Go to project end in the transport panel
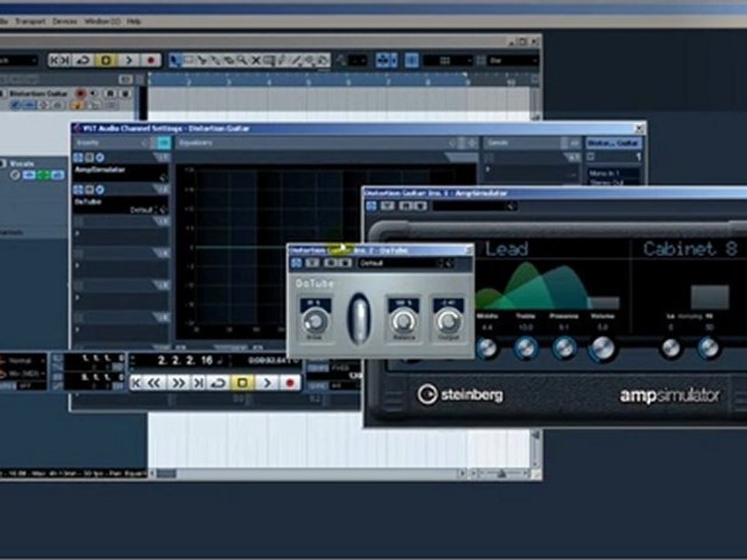The width and height of the screenshot is (747, 560). (x=198, y=383)
